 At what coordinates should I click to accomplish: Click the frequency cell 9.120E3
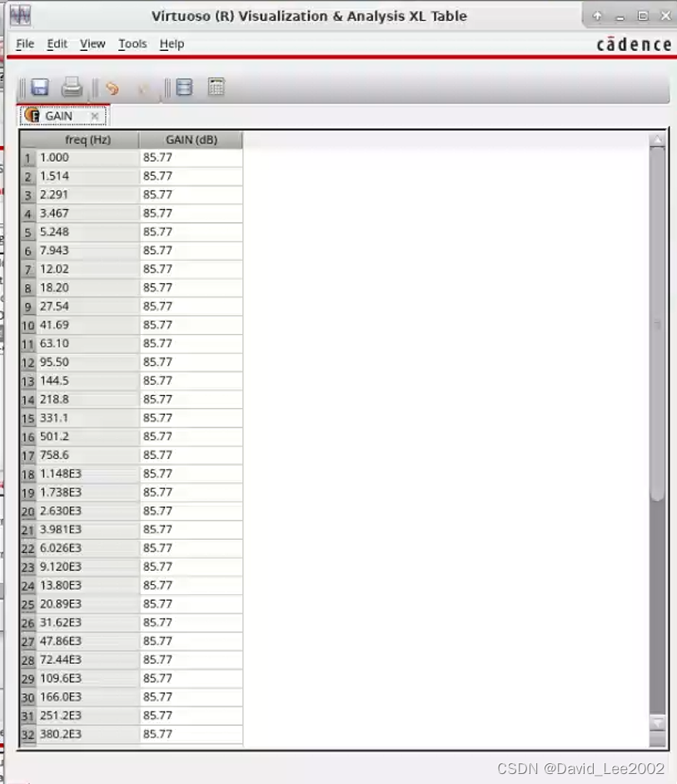(88, 567)
